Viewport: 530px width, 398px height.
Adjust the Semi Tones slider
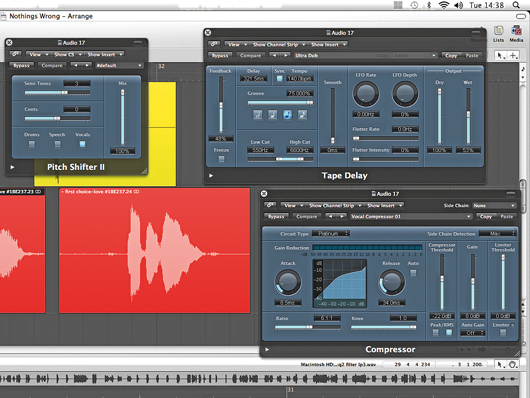click(57, 92)
